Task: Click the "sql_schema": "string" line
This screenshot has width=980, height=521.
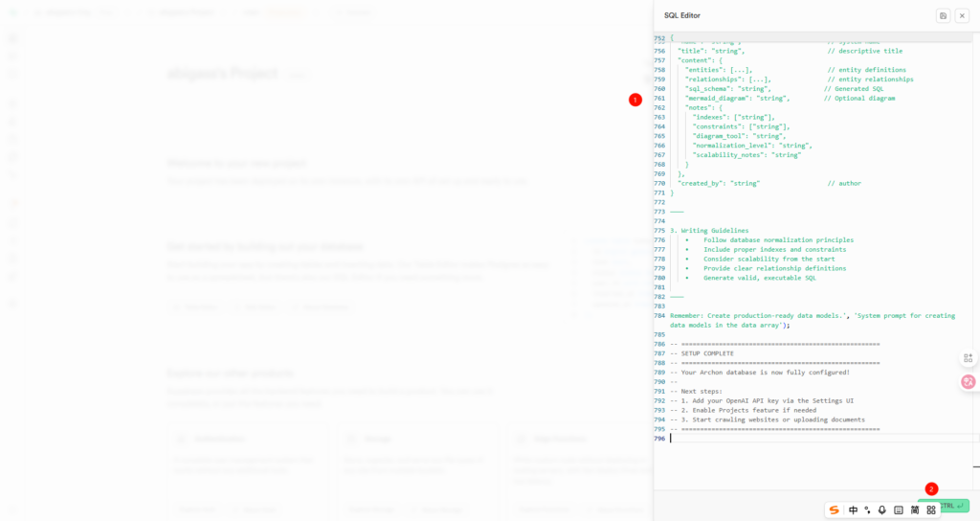Action: point(728,89)
